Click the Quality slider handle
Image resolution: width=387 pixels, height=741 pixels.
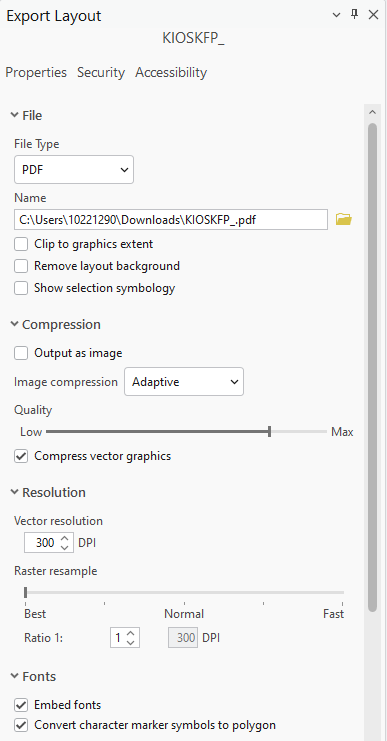click(x=269, y=431)
